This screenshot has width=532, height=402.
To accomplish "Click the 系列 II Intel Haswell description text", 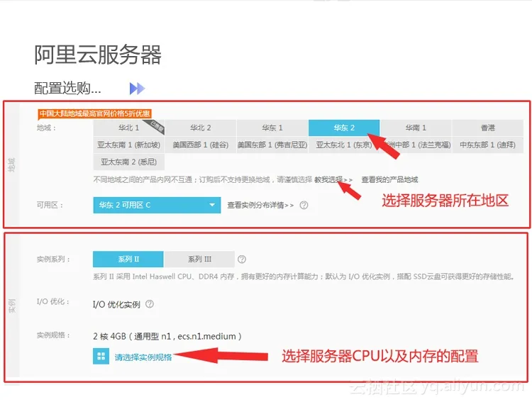I will point(304,277).
